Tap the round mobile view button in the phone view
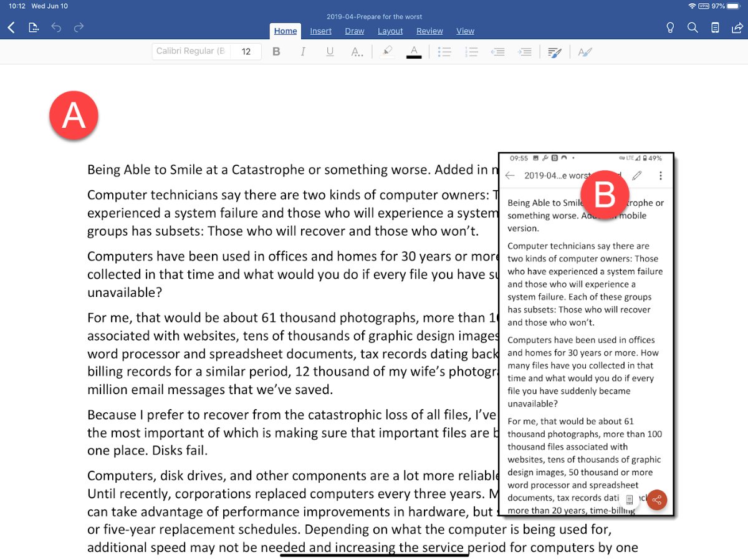This screenshot has width=748, height=560. (630, 500)
